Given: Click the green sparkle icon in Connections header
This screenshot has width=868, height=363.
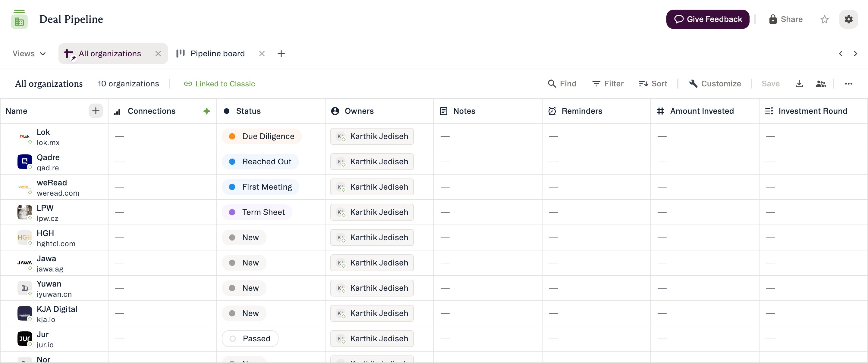Looking at the screenshot, I should pyautogui.click(x=207, y=111).
